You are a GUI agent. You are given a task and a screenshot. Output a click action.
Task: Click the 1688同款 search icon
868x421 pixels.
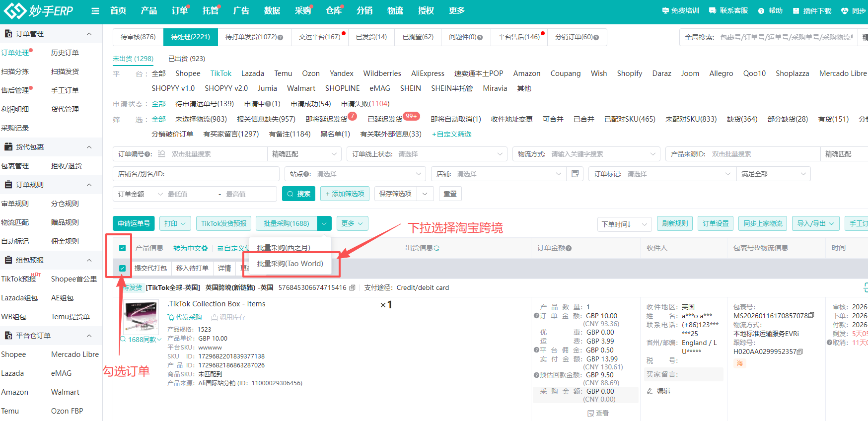(x=123, y=340)
